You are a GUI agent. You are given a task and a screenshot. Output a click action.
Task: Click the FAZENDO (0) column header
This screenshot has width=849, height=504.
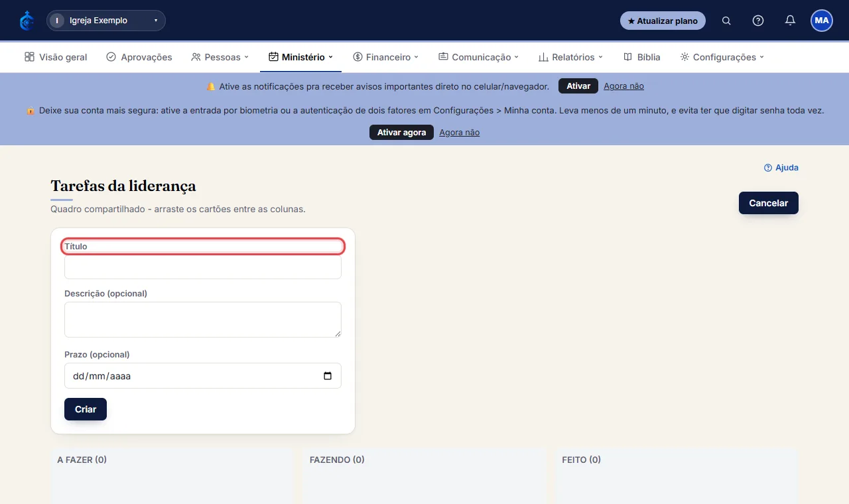337,460
